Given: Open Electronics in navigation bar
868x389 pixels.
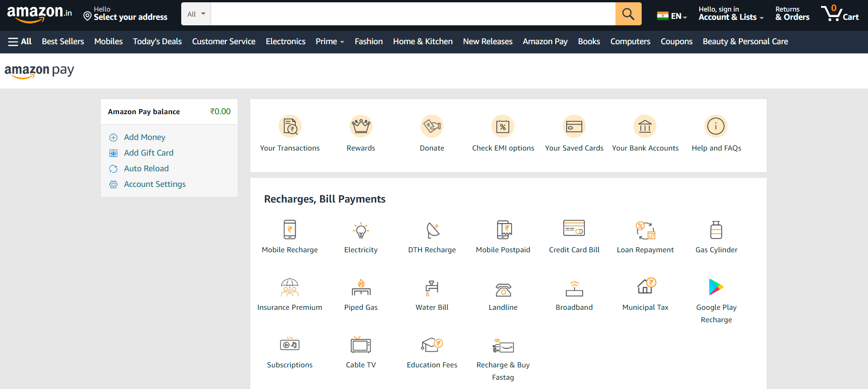Looking at the screenshot, I should coord(286,41).
